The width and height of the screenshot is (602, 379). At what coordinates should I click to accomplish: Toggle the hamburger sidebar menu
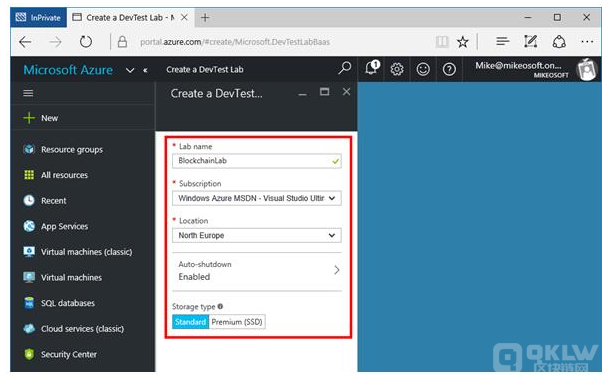pos(28,93)
